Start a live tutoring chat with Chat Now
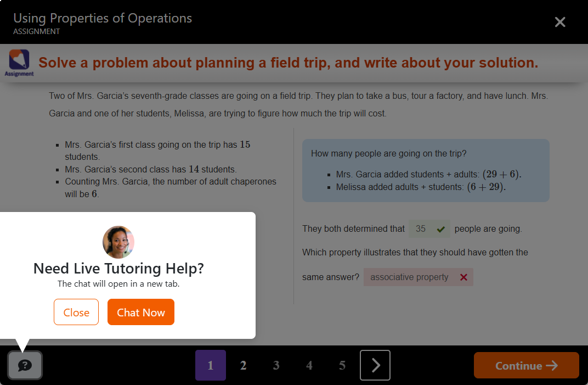This screenshot has height=385, width=588. 141,312
